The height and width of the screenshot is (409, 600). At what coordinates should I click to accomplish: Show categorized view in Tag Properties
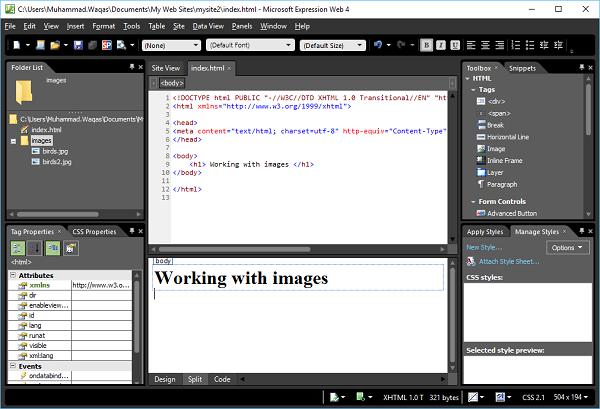click(x=18, y=247)
